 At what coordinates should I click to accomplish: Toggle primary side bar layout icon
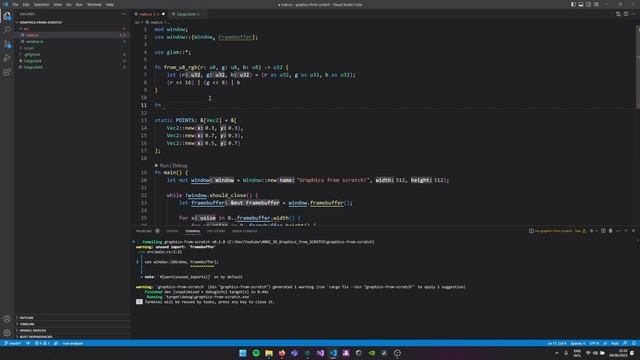(x=573, y=4)
